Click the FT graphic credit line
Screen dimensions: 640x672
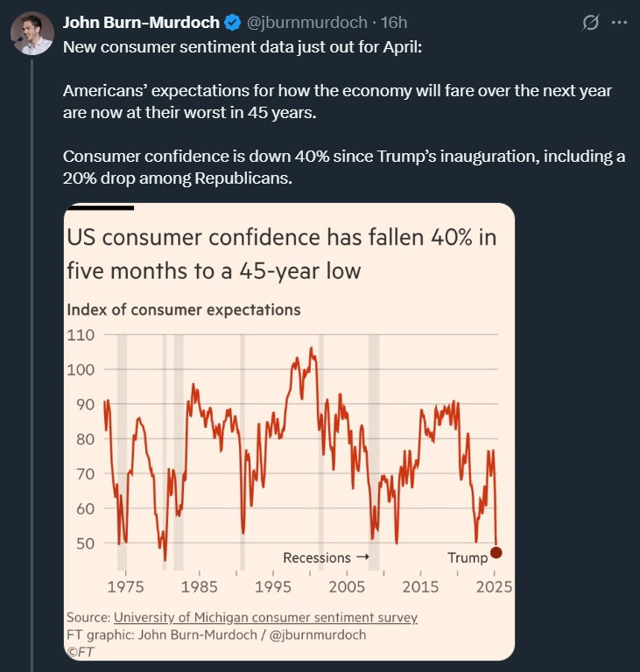[216, 634]
